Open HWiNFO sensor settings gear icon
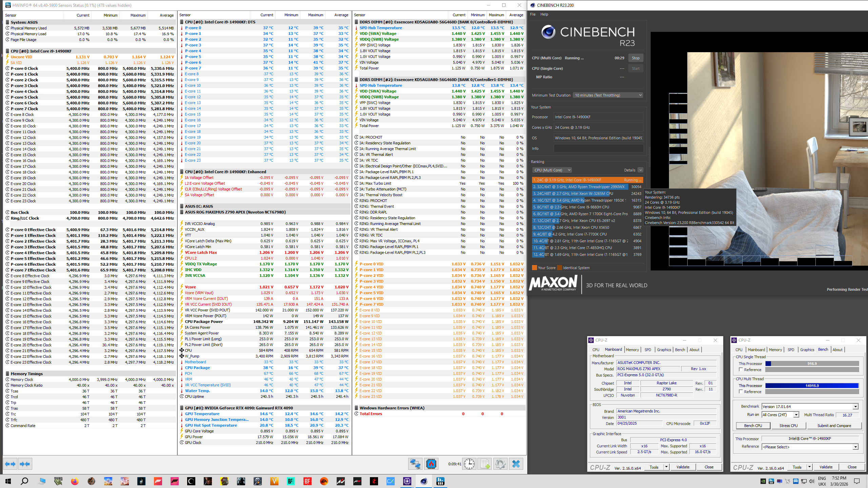The image size is (868, 488). tap(500, 464)
